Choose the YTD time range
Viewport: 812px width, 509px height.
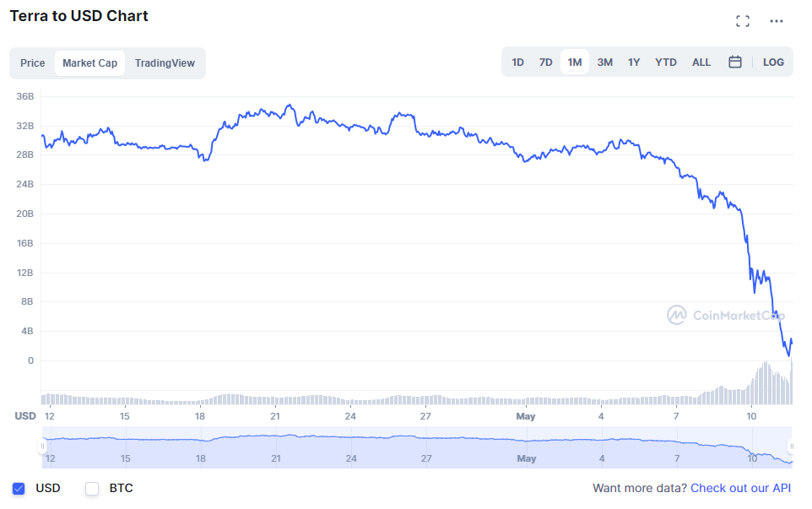click(x=665, y=62)
